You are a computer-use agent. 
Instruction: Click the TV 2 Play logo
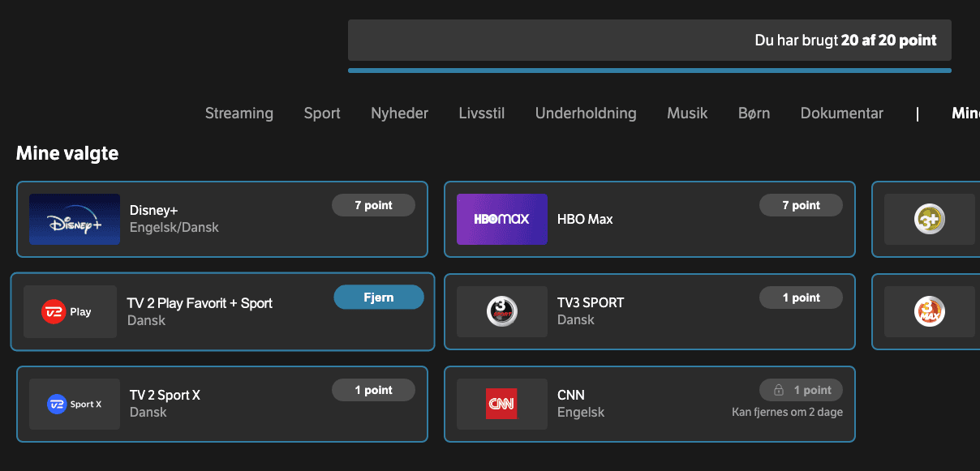click(70, 311)
